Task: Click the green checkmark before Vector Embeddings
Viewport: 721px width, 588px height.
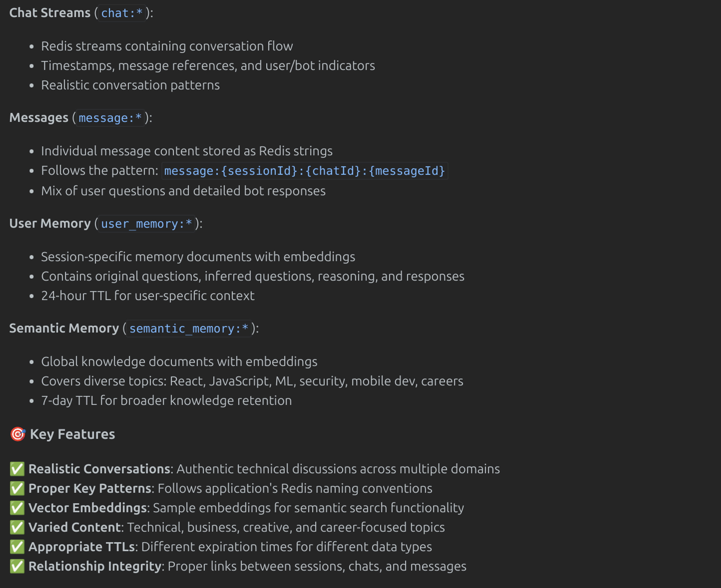Action: (17, 508)
